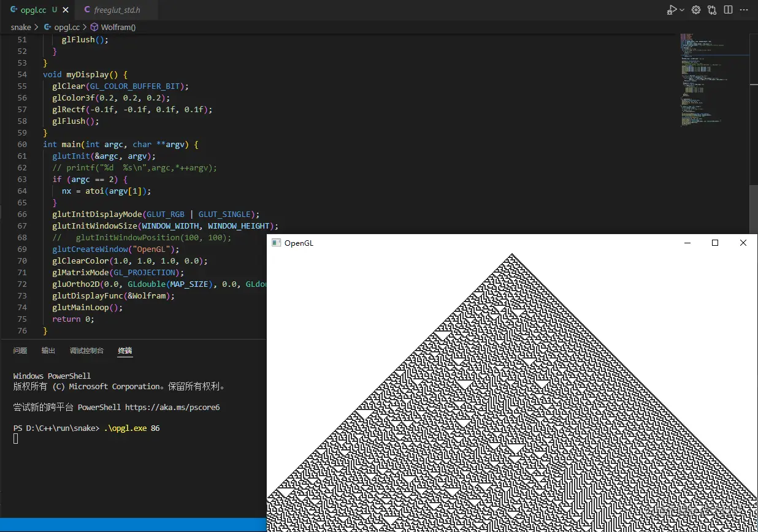The height and width of the screenshot is (532, 758).
Task: Click the Microsoft Corporation copyright line
Action: pos(120,387)
